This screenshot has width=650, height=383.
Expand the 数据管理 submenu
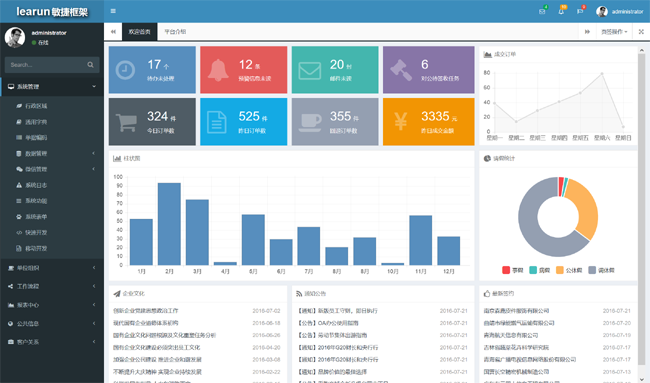pyautogui.click(x=52, y=153)
